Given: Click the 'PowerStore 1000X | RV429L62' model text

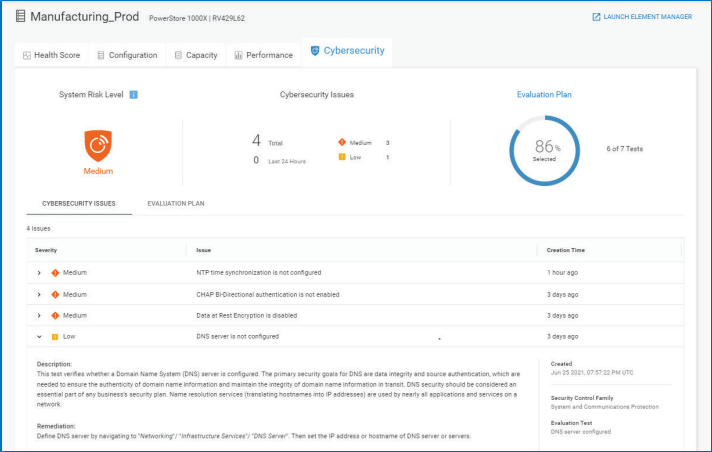Looking at the screenshot, I should pyautogui.click(x=197, y=18).
